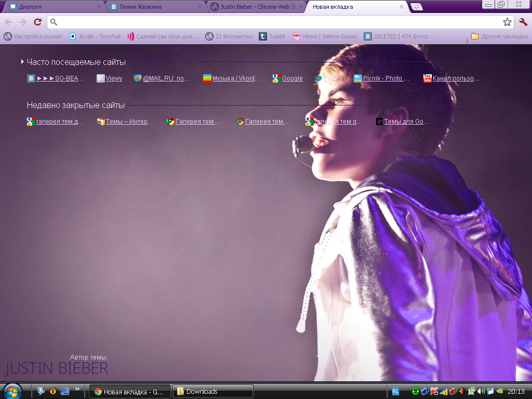
Task: Open the wrench settings menu
Action: (523, 22)
